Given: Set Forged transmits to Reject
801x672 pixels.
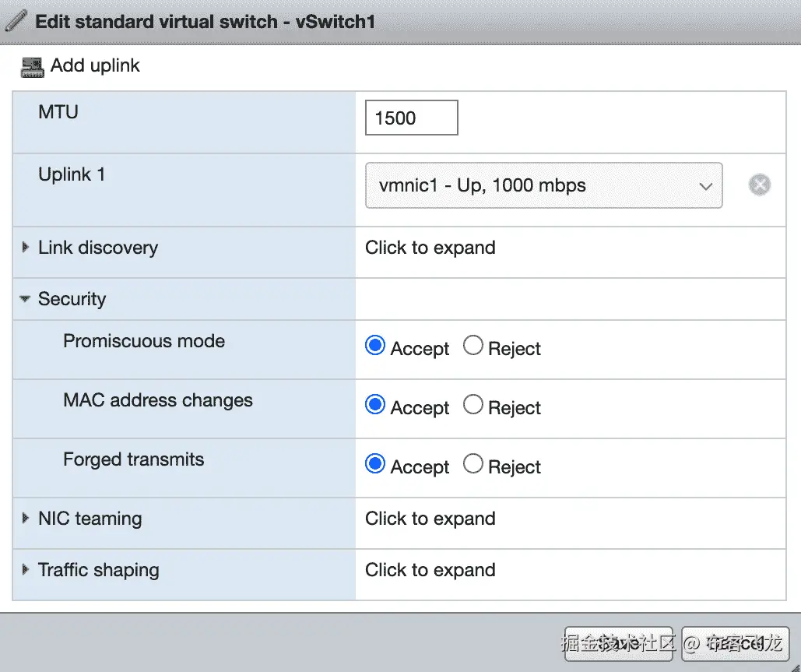Looking at the screenshot, I should point(473,465).
